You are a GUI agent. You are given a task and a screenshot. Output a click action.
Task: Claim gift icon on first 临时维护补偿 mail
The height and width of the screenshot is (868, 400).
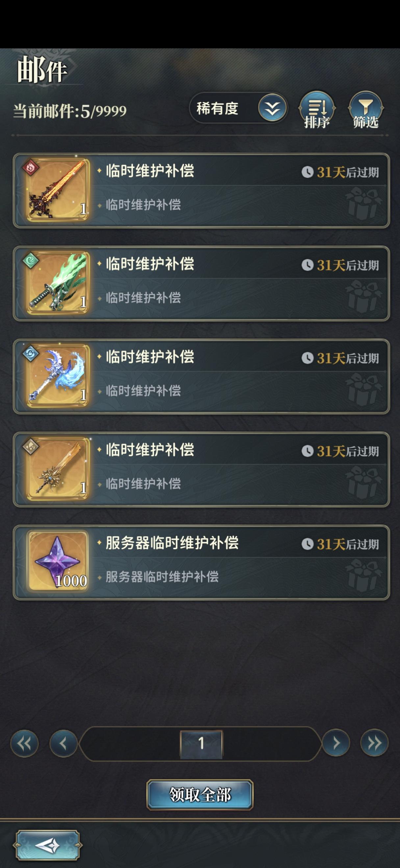click(x=363, y=204)
